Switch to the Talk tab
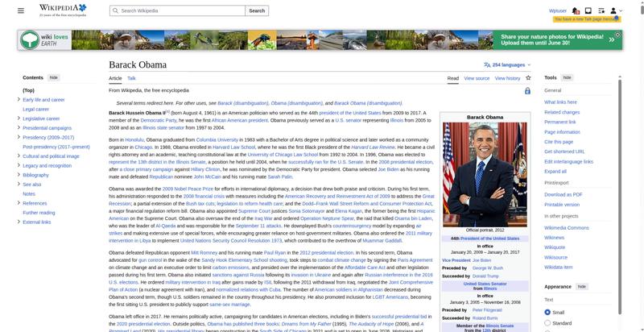This screenshot has height=332, width=644. pyautogui.click(x=131, y=78)
